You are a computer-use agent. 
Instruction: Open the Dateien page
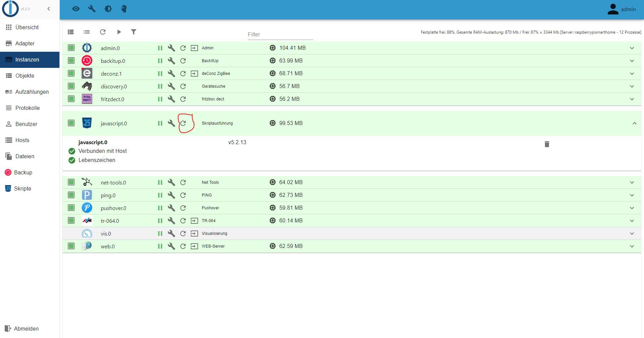tap(30, 156)
